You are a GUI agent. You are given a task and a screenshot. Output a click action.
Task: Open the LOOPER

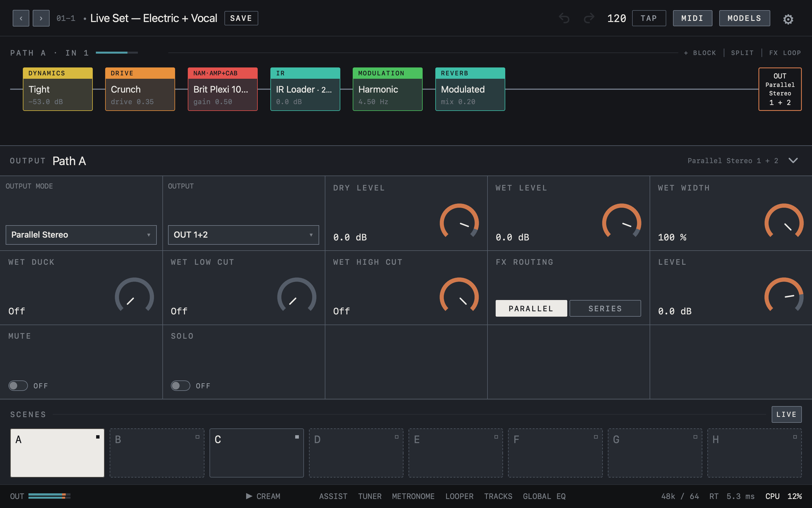tap(459, 496)
